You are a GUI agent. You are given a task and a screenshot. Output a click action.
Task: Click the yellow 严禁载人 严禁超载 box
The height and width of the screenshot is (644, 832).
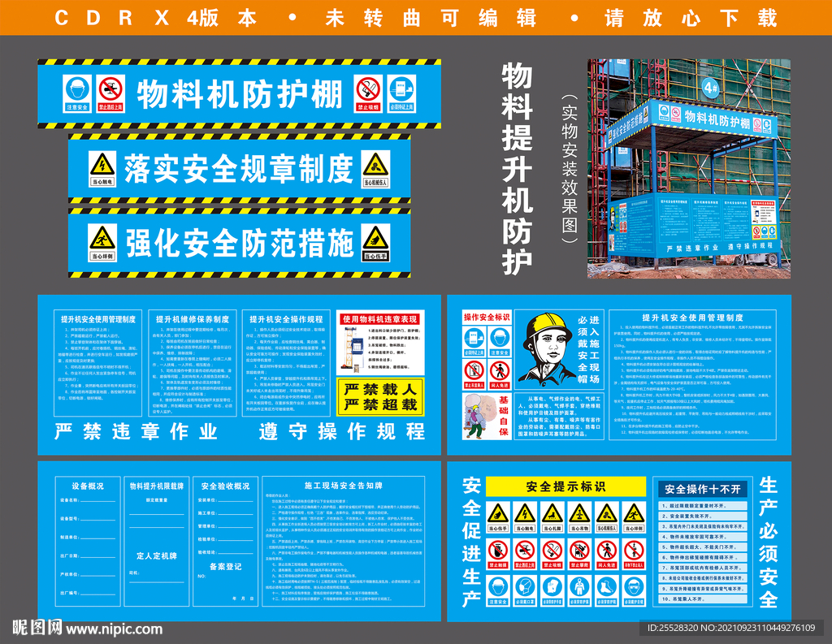[380, 397]
